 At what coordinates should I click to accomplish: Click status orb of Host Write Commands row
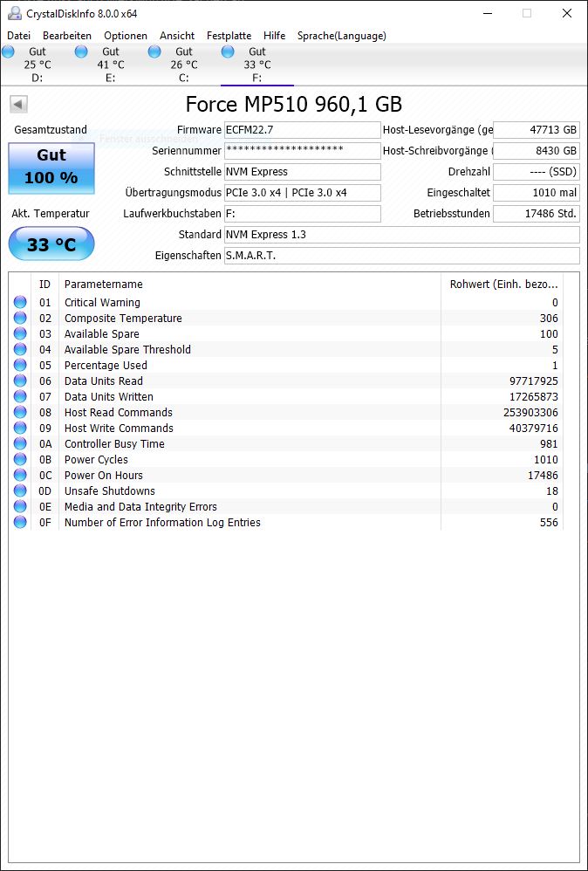(x=20, y=428)
